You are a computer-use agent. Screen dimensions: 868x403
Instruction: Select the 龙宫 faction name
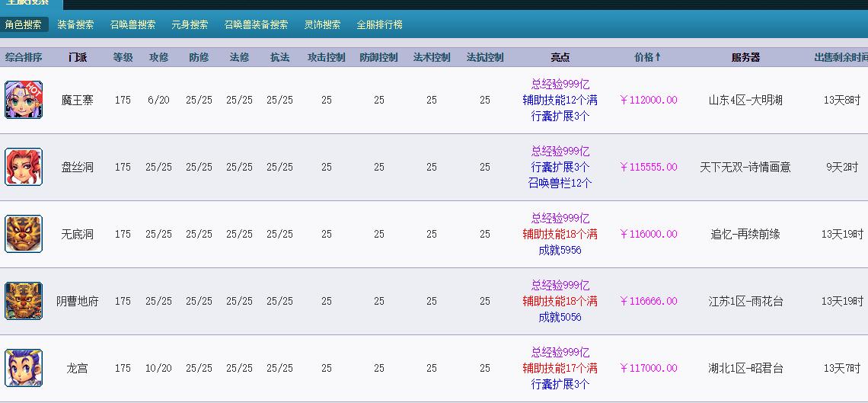78,369
